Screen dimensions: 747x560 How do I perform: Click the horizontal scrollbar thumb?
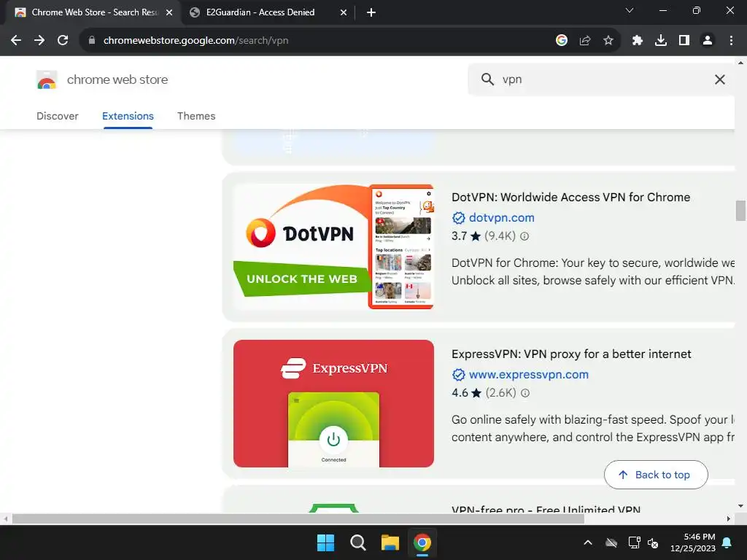click(298, 518)
